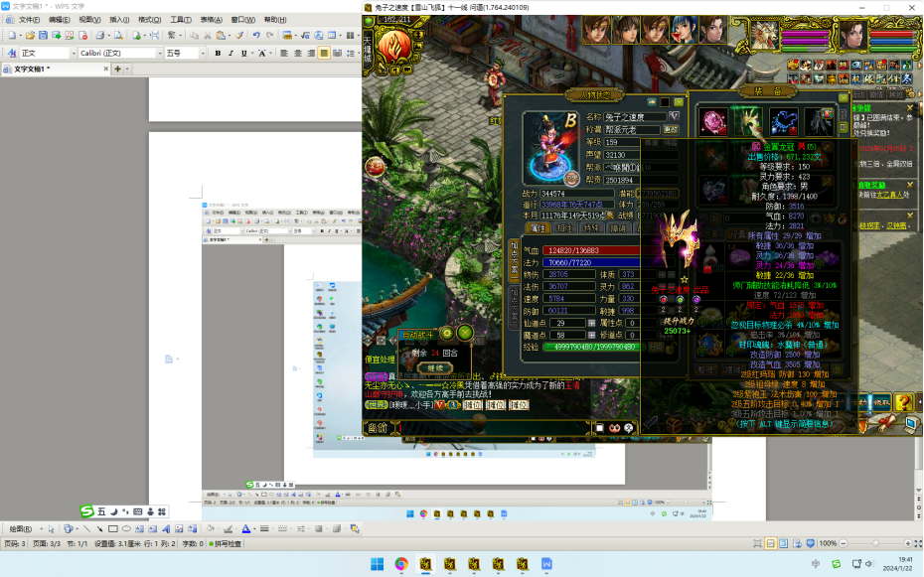Center align text in WPS

tap(298, 53)
